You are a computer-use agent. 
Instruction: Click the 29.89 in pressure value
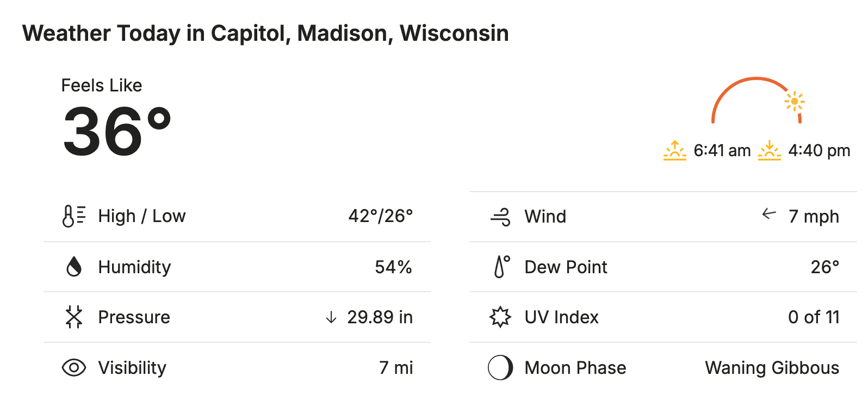[x=380, y=317]
